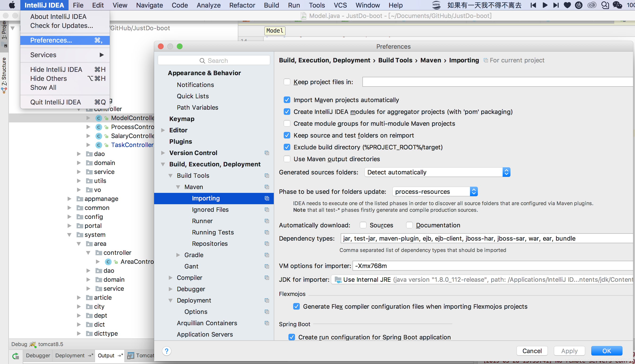Image resolution: width=635 pixels, height=364 pixels.
Task: Click the project-level icon beside Build Tools
Action: 267,175
